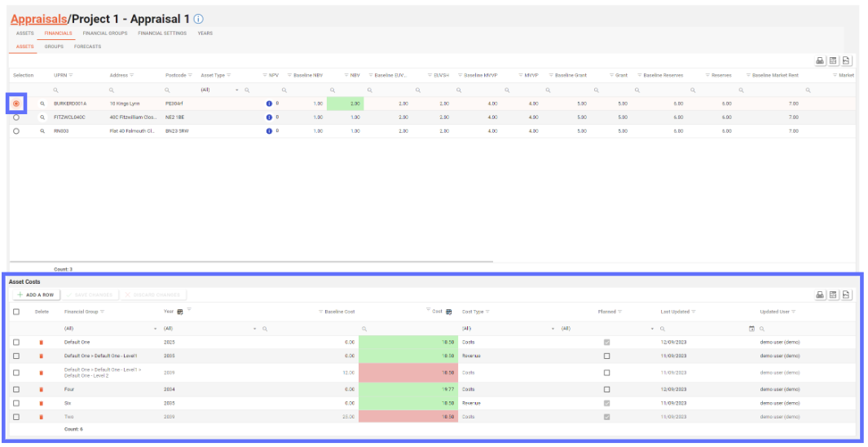
Task: Go to the Appraisals breadcrumb link
Action: (38, 18)
